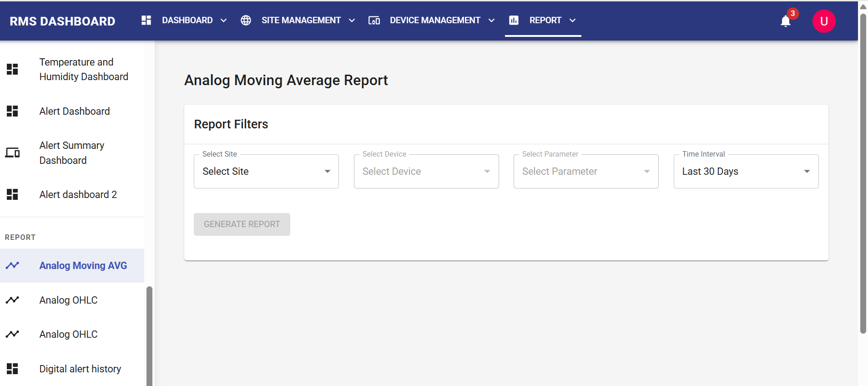Screen dimensions: 868x386
Task: Click the "Analog Moving Average Report" heading
Action: click(x=286, y=80)
